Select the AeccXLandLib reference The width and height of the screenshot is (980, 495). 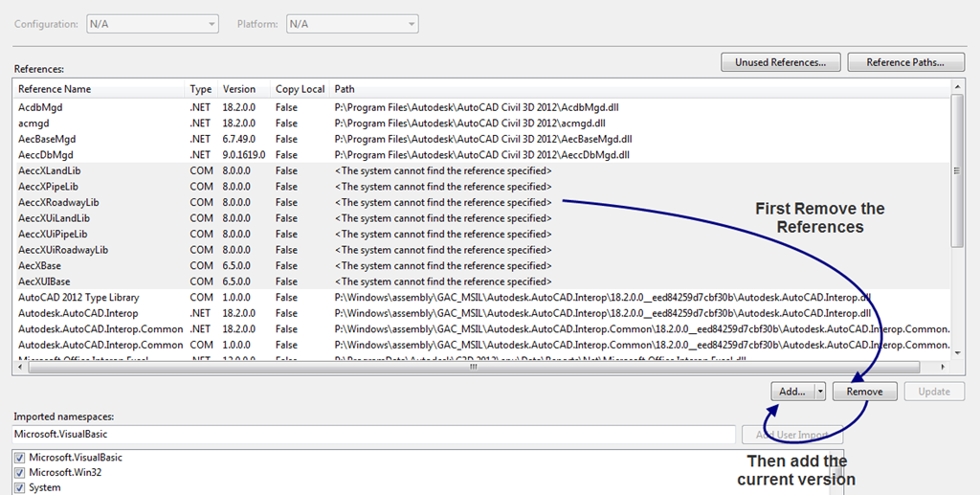coord(481,170)
